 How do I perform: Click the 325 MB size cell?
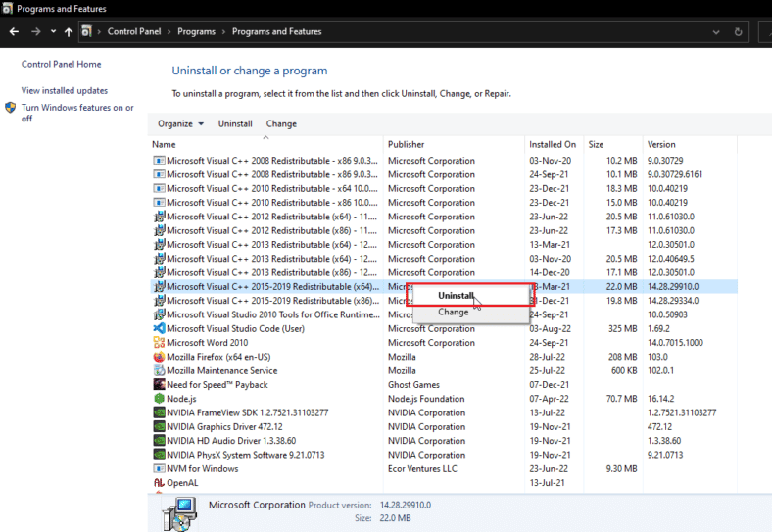tap(622, 328)
